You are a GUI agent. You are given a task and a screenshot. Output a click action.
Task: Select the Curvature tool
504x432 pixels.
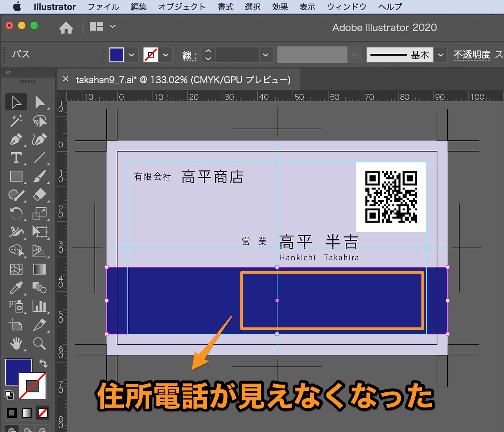point(40,139)
